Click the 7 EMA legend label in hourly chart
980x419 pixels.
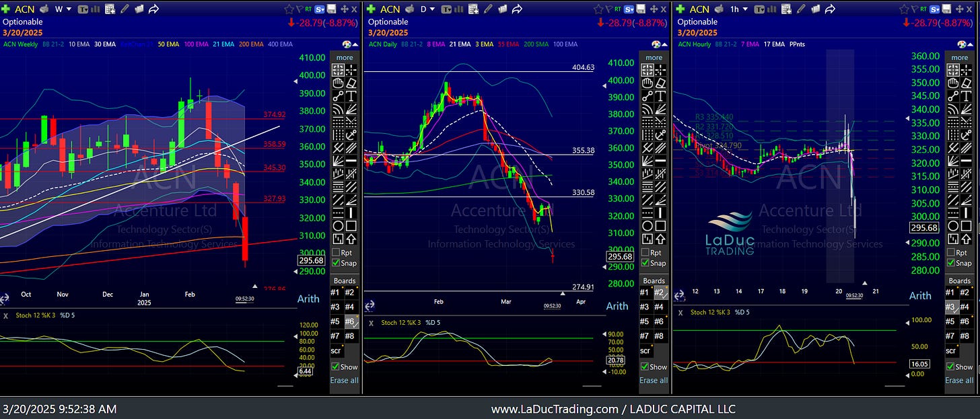click(x=750, y=44)
